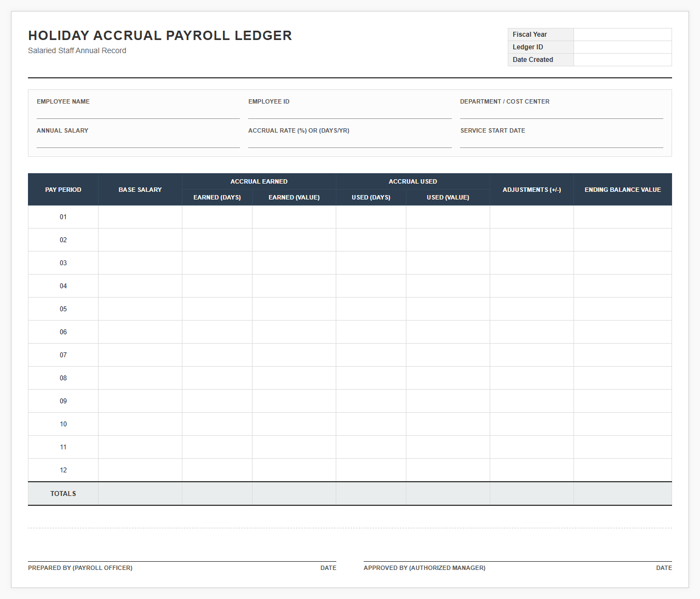
Task: Click the Annual Salary entry line
Action: pos(138,142)
